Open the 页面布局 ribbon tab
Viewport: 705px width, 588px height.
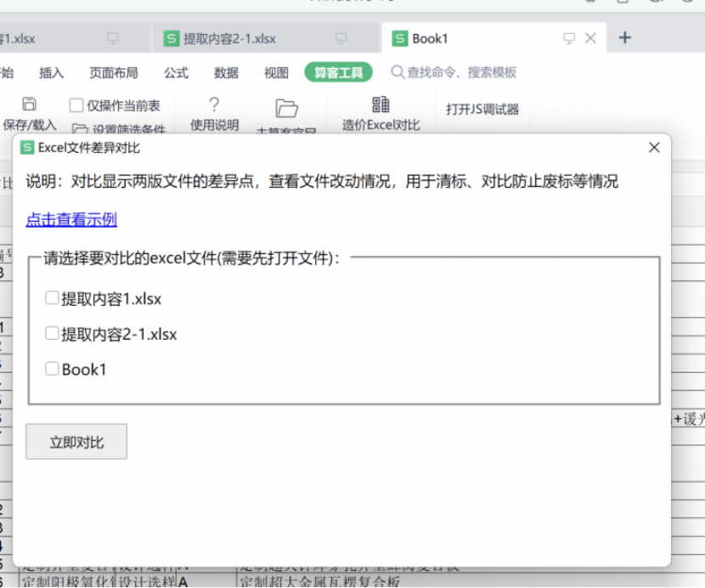[x=114, y=73]
